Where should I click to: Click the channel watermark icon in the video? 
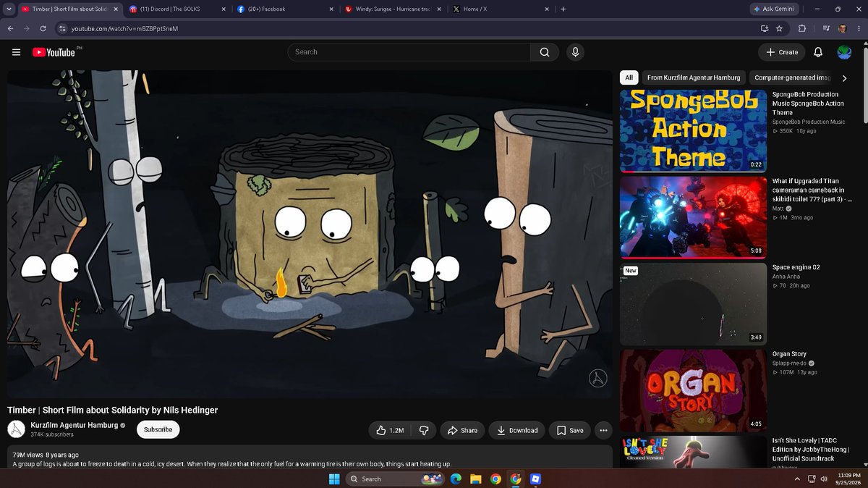[x=597, y=378]
